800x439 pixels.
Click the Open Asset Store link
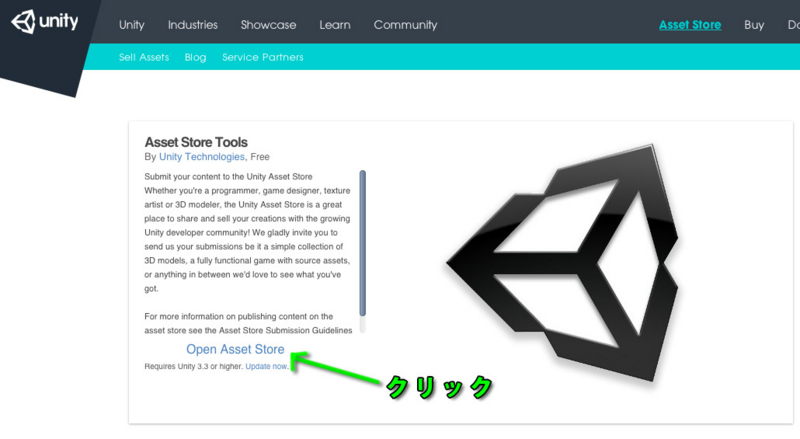[x=235, y=349]
